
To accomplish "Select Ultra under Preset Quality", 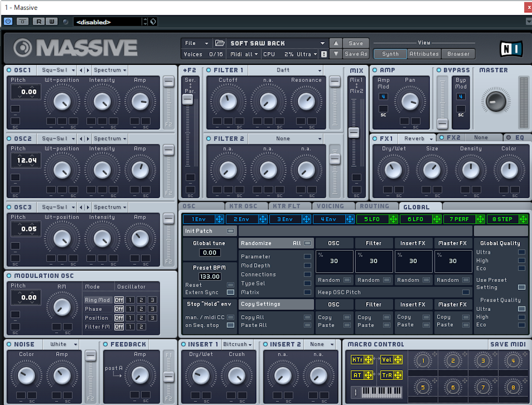I will [522, 309].
